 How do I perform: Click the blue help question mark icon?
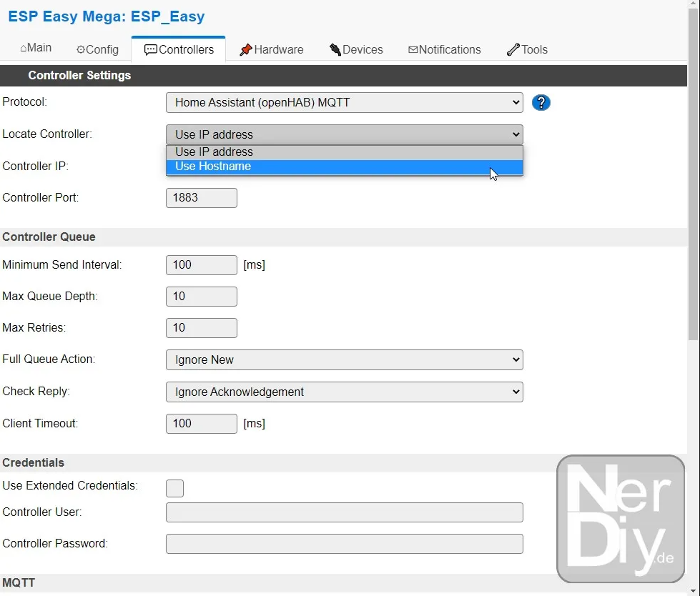541,103
